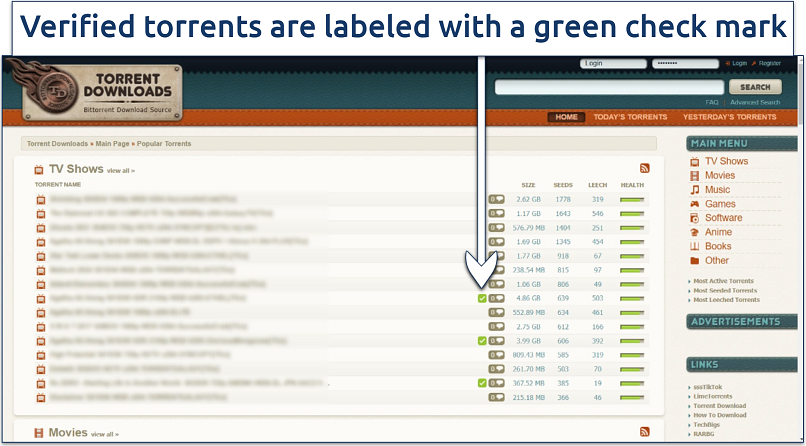Click the TV icon beside the TV Shows heading

(x=39, y=170)
